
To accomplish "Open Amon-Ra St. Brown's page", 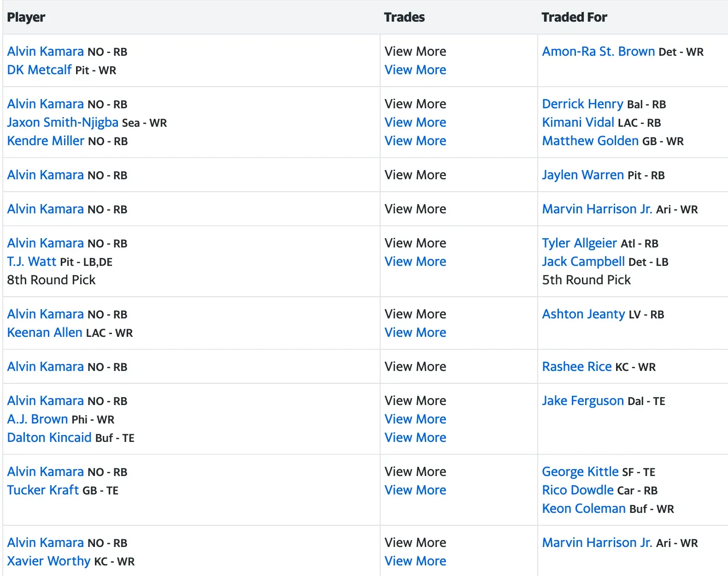I will (599, 52).
